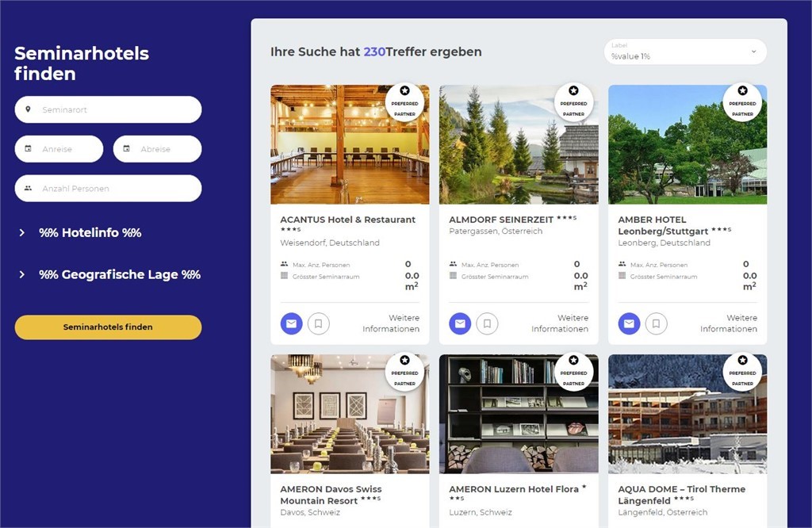Click the Seminarhotels finden button
This screenshot has width=812, height=528.
(108, 327)
